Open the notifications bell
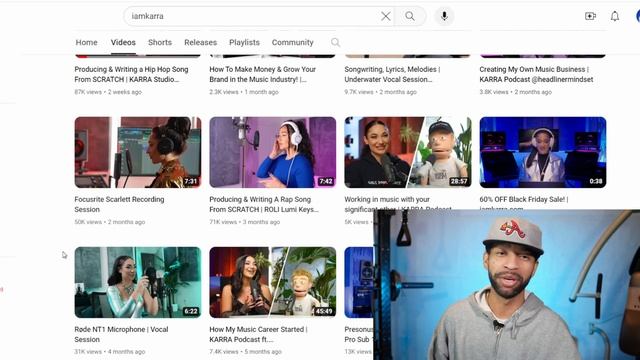This screenshot has height=360, width=640. (x=615, y=16)
